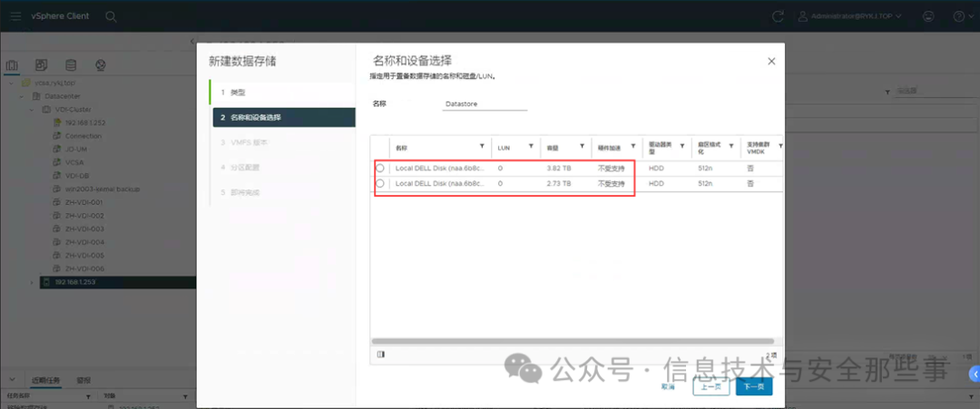Image resolution: width=980 pixels, height=409 pixels.
Task: Filter the 名称 column in disk table
Action: tap(482, 146)
